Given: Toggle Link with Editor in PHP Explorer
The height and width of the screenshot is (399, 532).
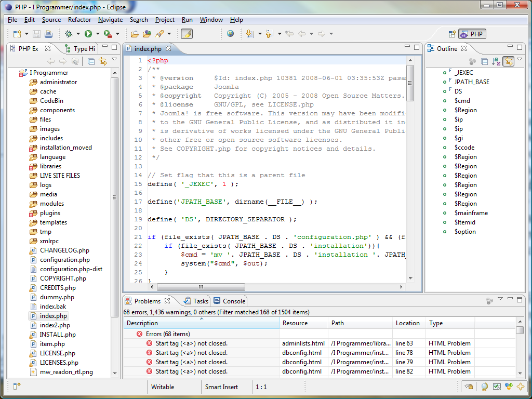Looking at the screenshot, I should point(103,61).
